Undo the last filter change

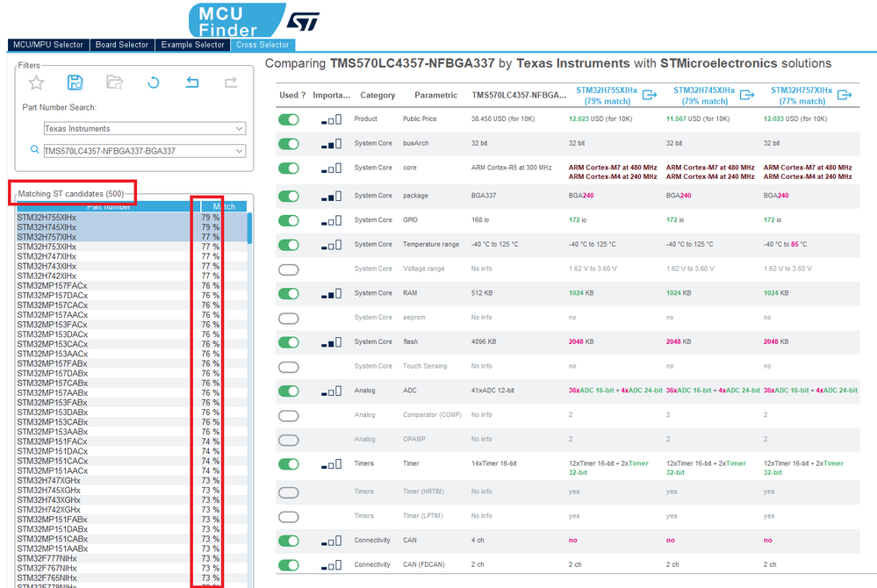click(x=192, y=82)
